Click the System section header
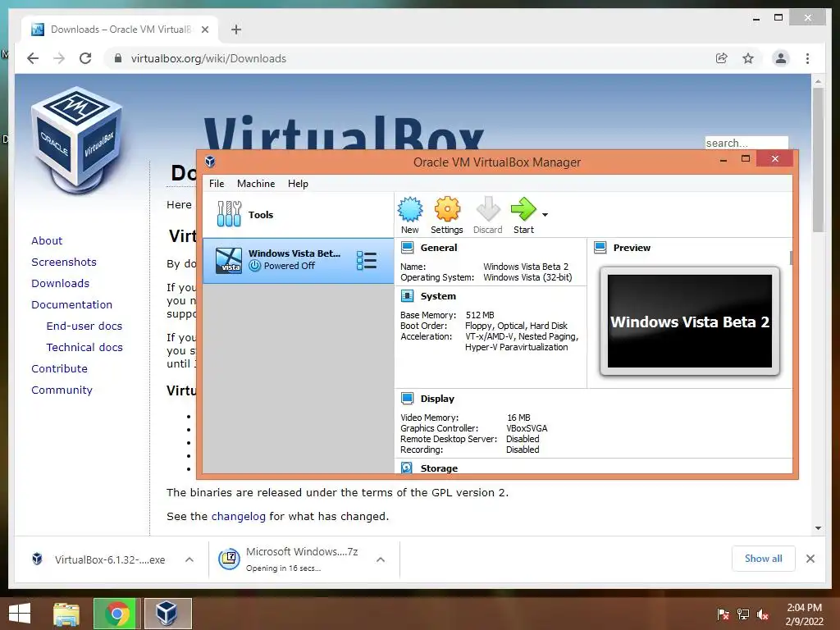This screenshot has width=840, height=630. pos(438,295)
